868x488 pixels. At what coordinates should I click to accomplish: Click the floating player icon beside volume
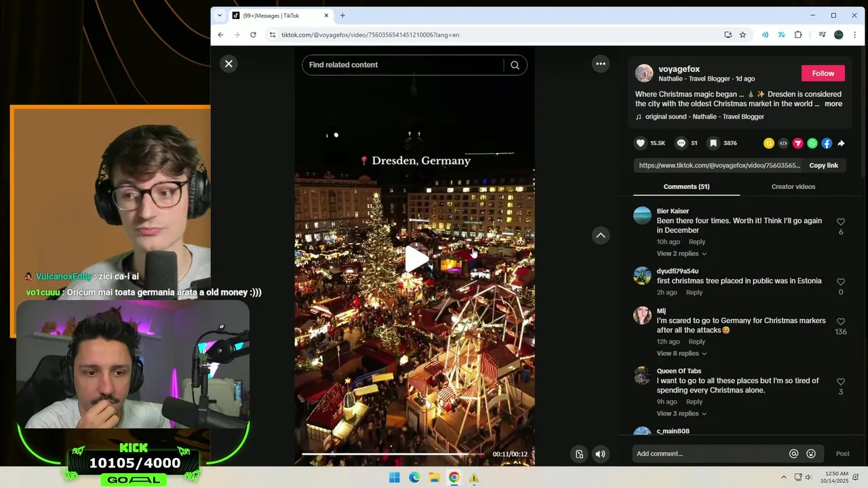click(x=579, y=454)
